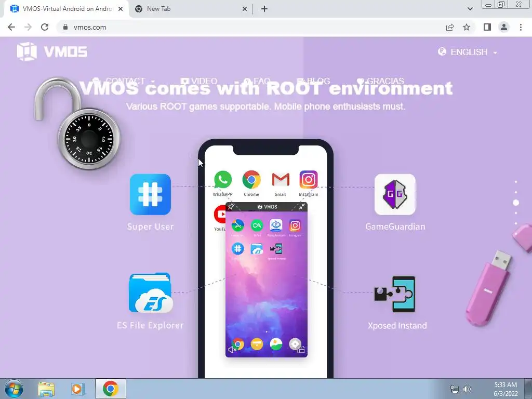532x399 pixels.
Task: Click the Xposed Installer puzzle icon
Action: 395,294
